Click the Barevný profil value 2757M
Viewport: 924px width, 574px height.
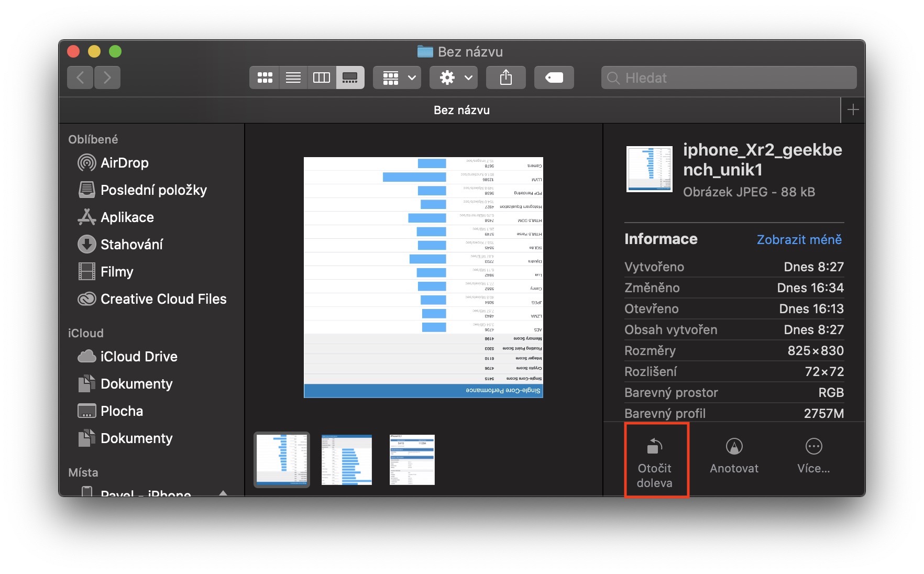click(x=824, y=414)
